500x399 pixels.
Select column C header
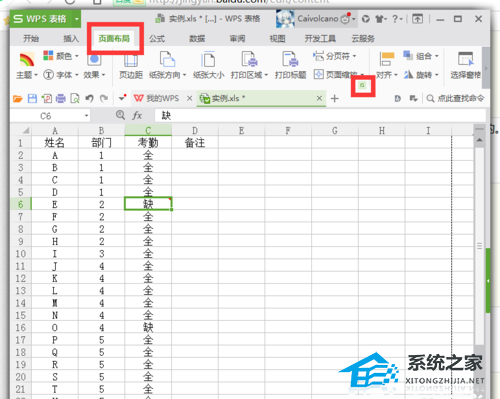[x=148, y=130]
